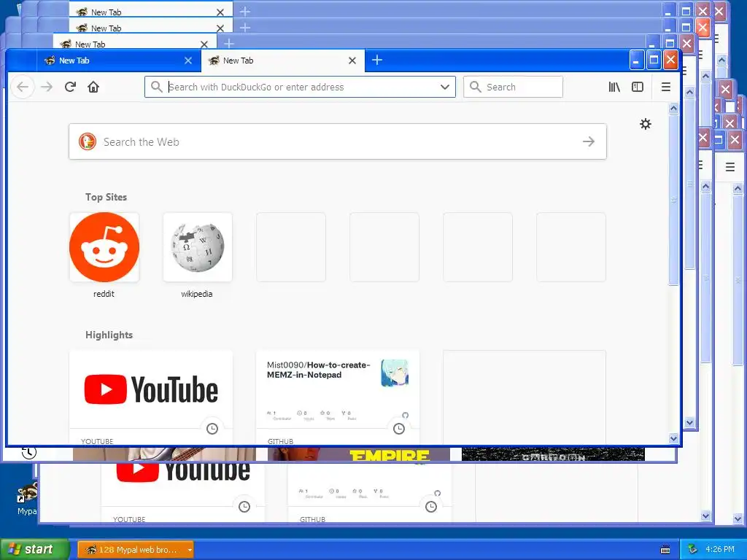Open the GitHub MEMZ-in-Notepad highlight card
Screen dimensions: 747x560
[x=338, y=397]
